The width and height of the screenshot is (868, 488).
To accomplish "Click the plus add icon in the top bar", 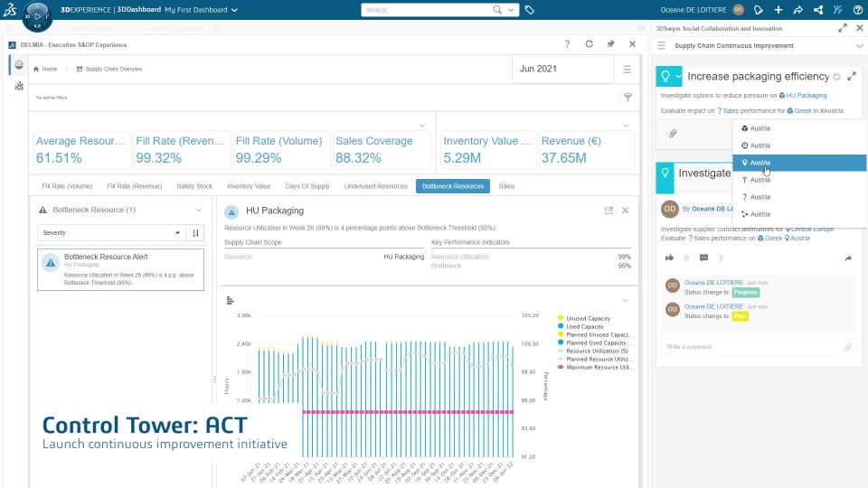I will click(778, 10).
